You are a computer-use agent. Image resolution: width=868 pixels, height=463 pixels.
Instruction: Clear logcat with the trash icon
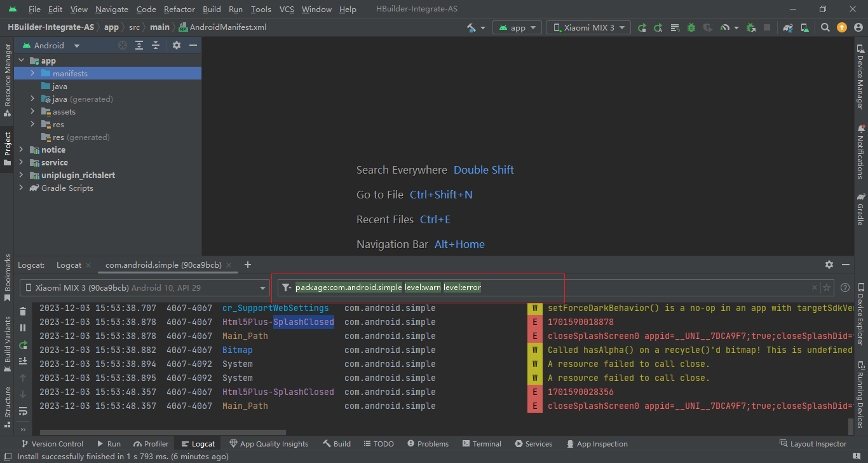pos(24,312)
